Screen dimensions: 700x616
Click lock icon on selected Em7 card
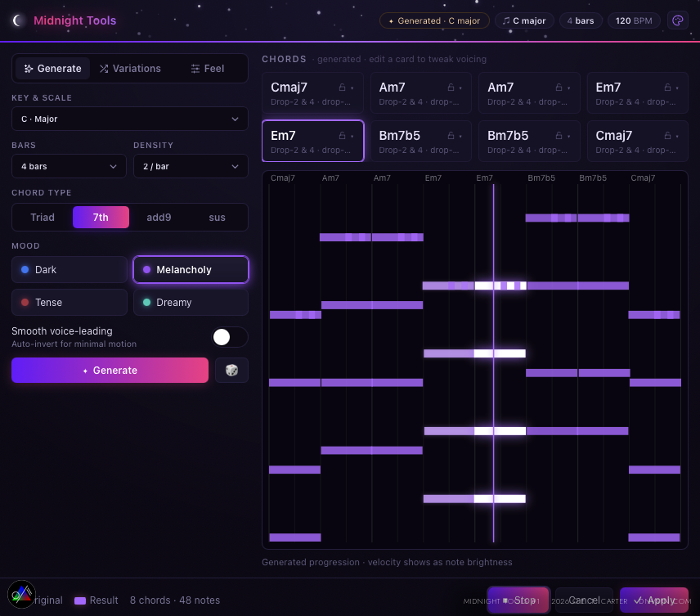click(x=342, y=135)
